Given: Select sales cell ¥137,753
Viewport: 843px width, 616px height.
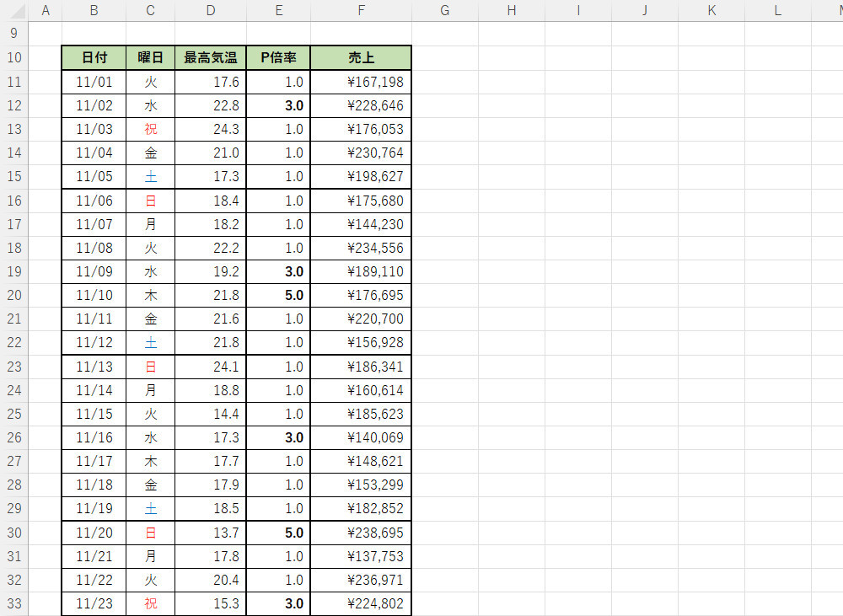Looking at the screenshot, I should [362, 556].
